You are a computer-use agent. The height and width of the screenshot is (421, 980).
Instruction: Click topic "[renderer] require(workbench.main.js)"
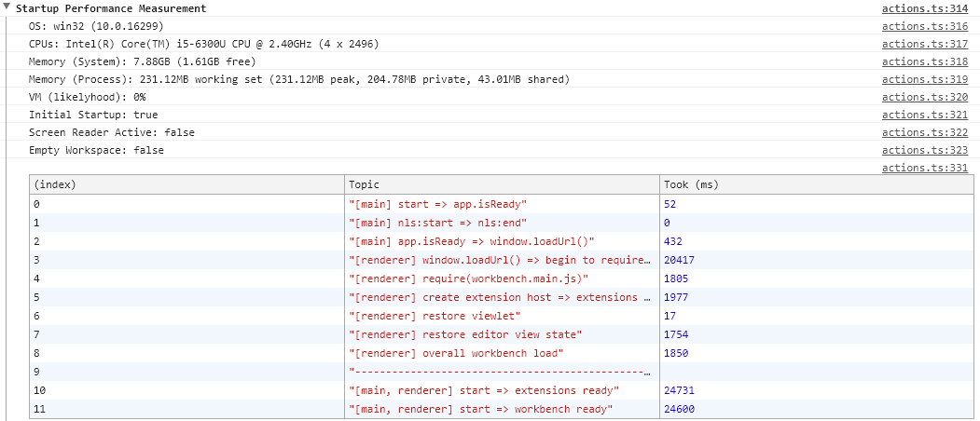pos(469,278)
